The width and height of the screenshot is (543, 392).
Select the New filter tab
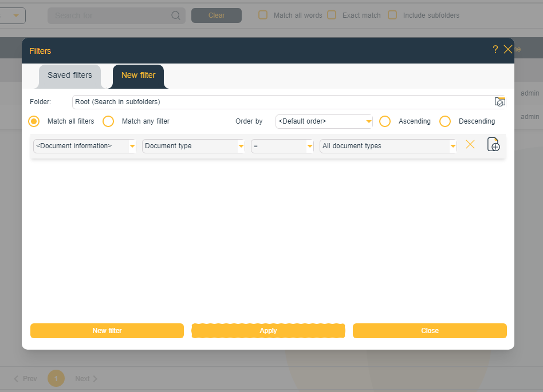138,76
